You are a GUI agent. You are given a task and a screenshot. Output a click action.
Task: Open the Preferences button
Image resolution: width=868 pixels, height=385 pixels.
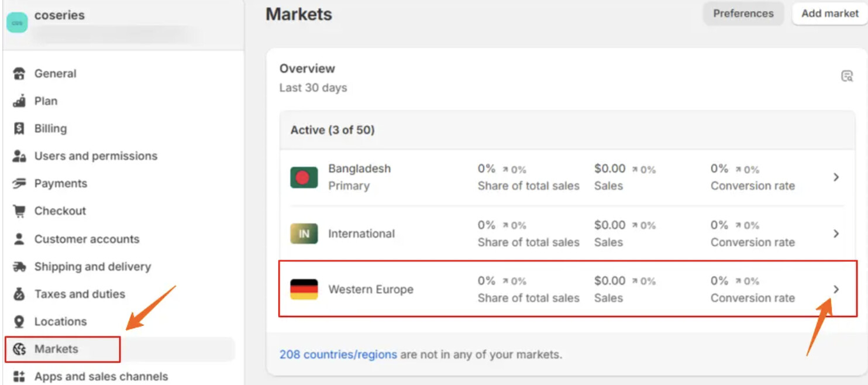click(743, 13)
